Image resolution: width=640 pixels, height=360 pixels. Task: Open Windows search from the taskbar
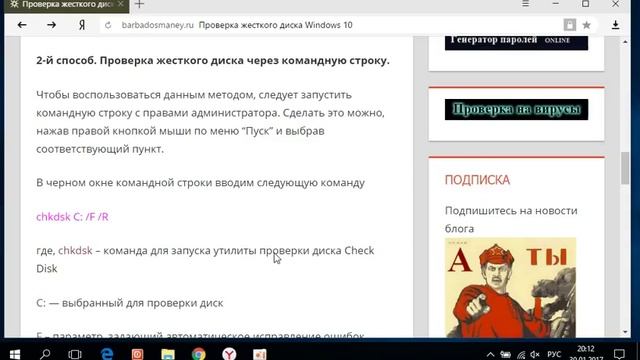45,354
